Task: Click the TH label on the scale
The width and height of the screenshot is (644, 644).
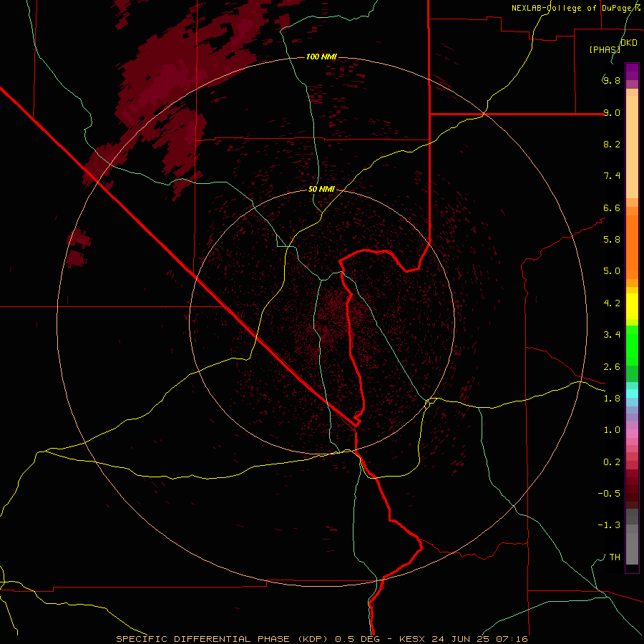Action: [x=615, y=557]
